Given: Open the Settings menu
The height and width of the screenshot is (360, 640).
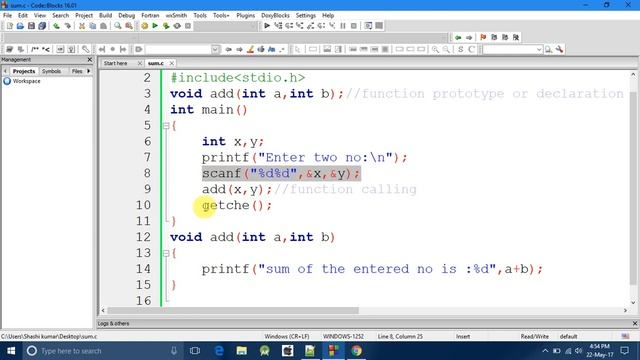Looking at the screenshot, I should pos(306,15).
